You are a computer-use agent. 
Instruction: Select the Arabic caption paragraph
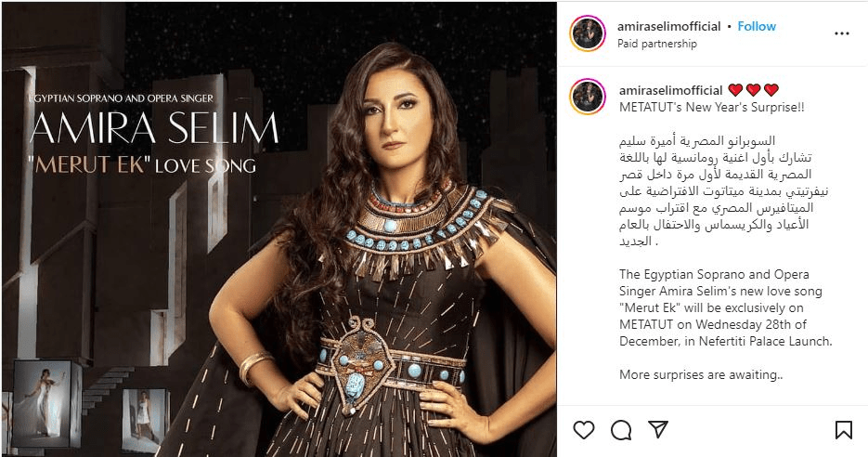tap(724, 191)
